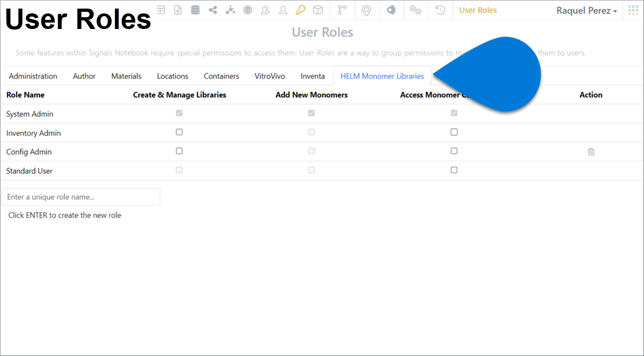Click the table list icon in toolbar
The image size is (644, 356).
point(160,10)
